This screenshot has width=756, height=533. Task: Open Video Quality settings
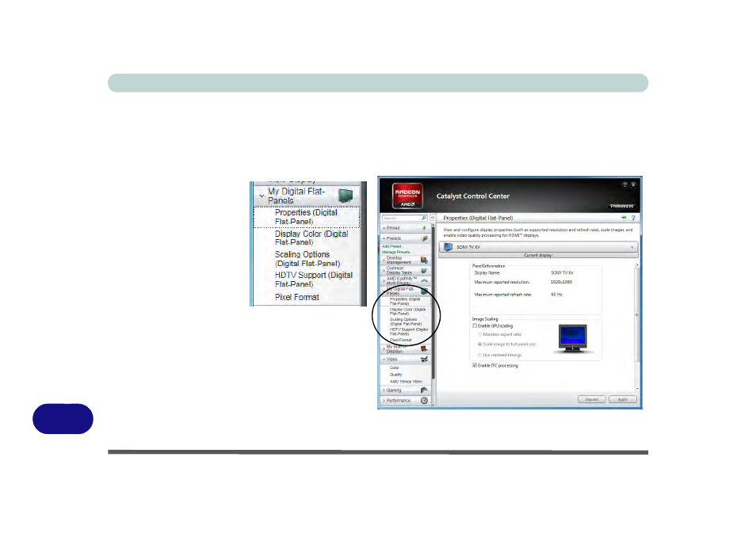(x=396, y=375)
